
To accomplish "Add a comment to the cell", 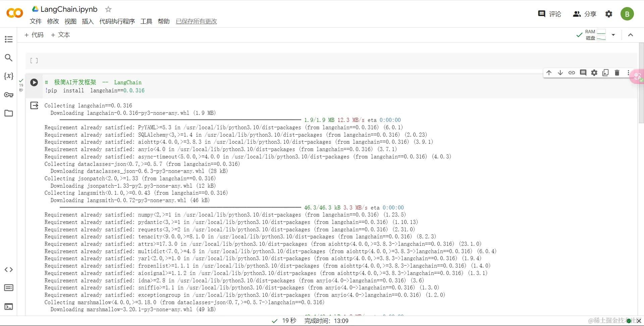I will pyautogui.click(x=583, y=73).
